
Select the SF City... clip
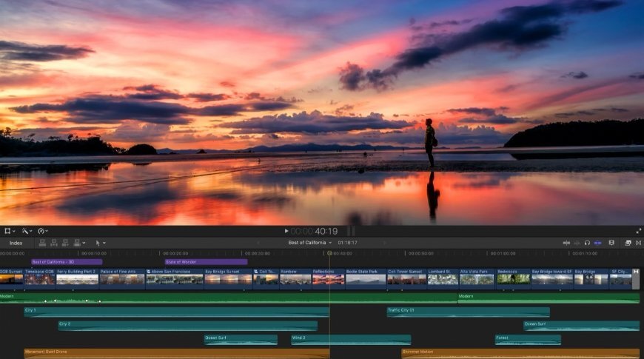tap(620, 278)
